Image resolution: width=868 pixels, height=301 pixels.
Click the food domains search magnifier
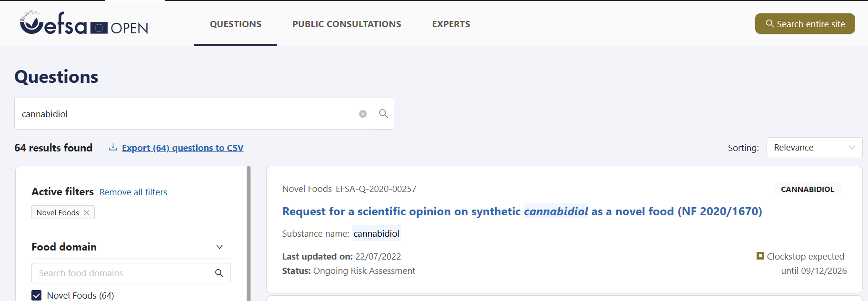[x=219, y=273]
